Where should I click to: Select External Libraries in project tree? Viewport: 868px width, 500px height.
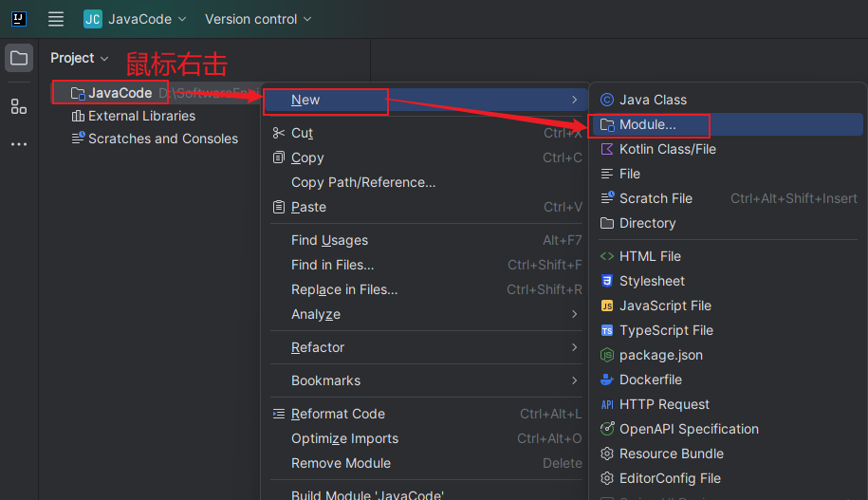(141, 116)
